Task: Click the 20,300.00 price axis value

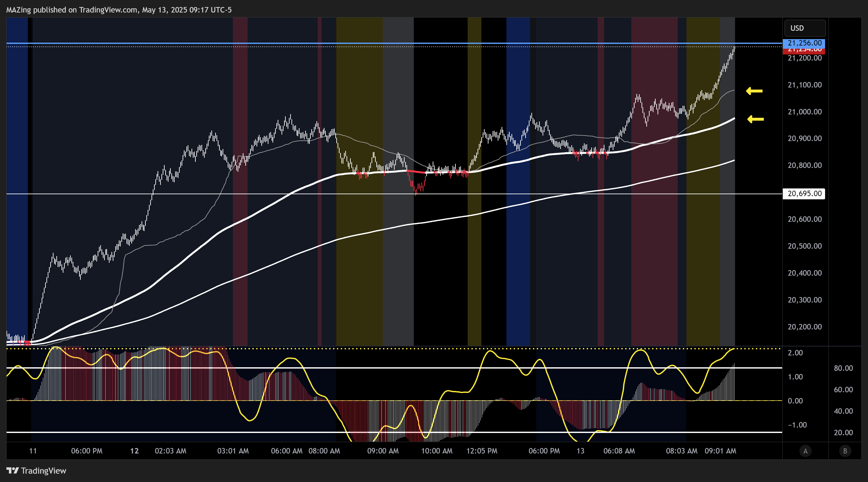Action: 804,300
